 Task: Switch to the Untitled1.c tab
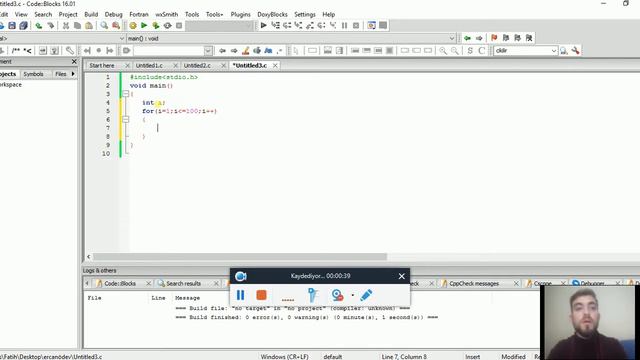pos(149,66)
